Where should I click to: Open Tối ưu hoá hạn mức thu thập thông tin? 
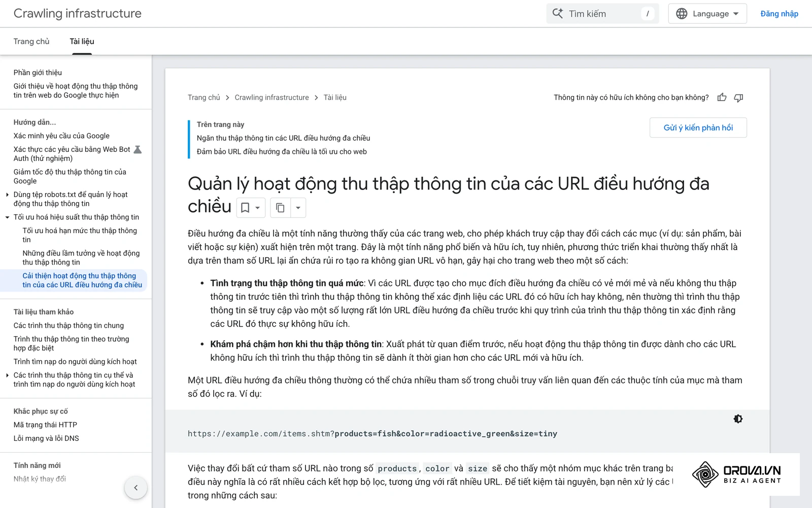[80, 235]
